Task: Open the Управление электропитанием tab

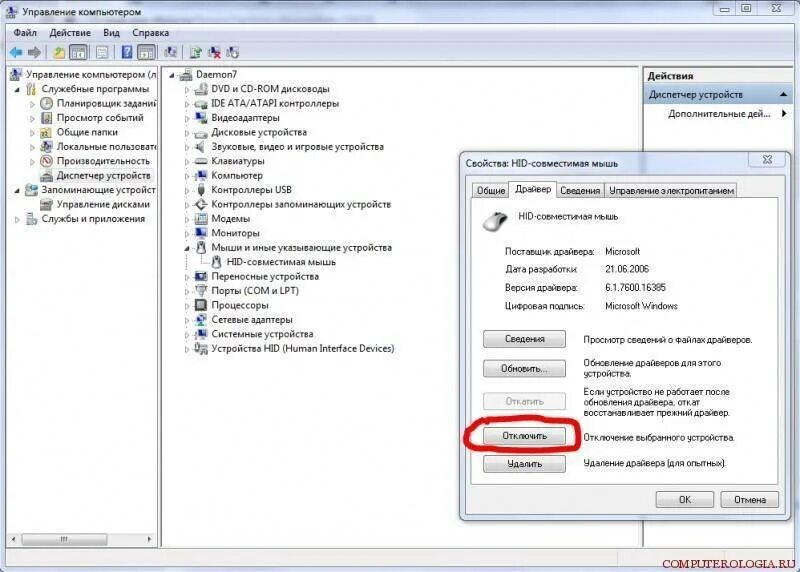Action: 671,190
